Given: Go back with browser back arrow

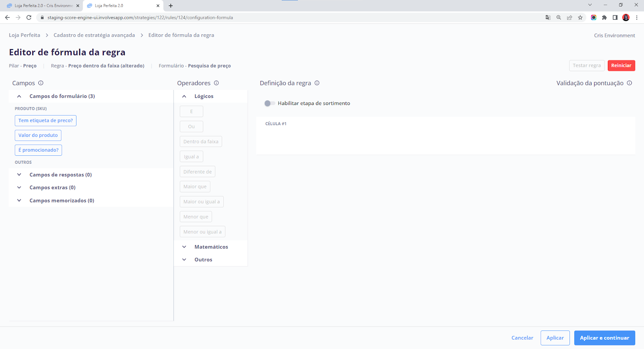Looking at the screenshot, I should (x=7, y=17).
